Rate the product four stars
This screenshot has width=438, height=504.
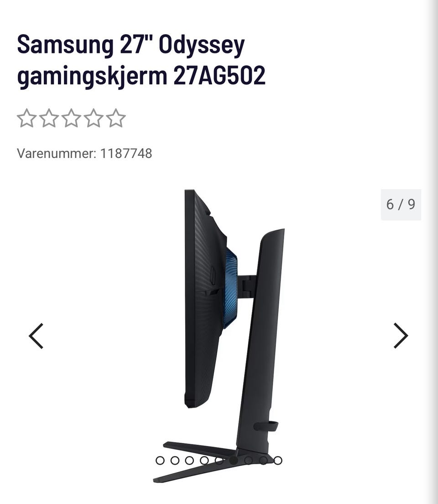94,118
